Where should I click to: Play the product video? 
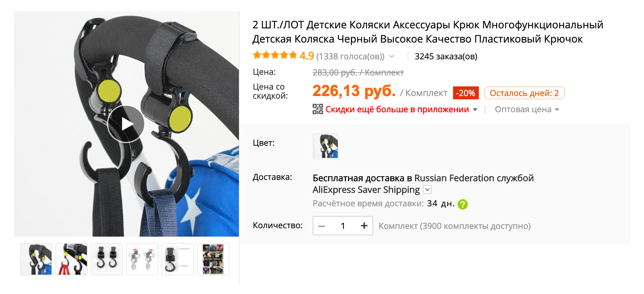pyautogui.click(x=126, y=124)
